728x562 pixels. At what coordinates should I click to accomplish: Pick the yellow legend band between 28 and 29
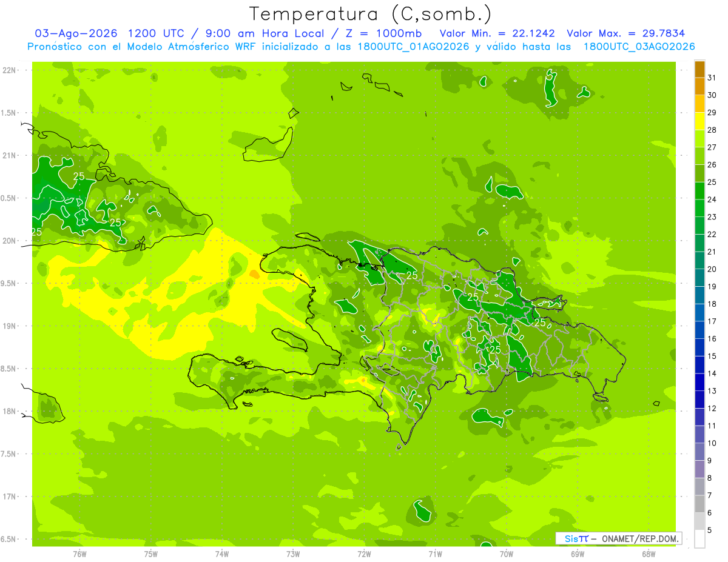click(x=699, y=121)
